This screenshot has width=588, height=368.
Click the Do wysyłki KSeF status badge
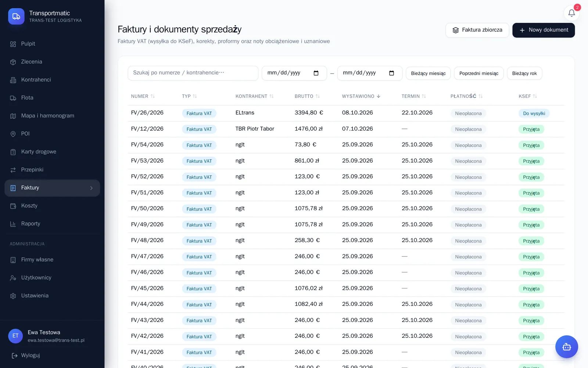[534, 113]
